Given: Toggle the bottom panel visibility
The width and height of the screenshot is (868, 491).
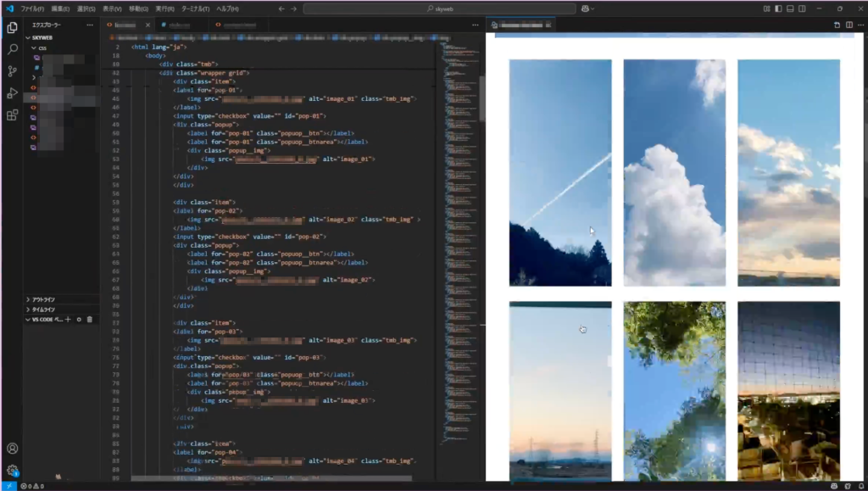Looking at the screenshot, I should [790, 8].
